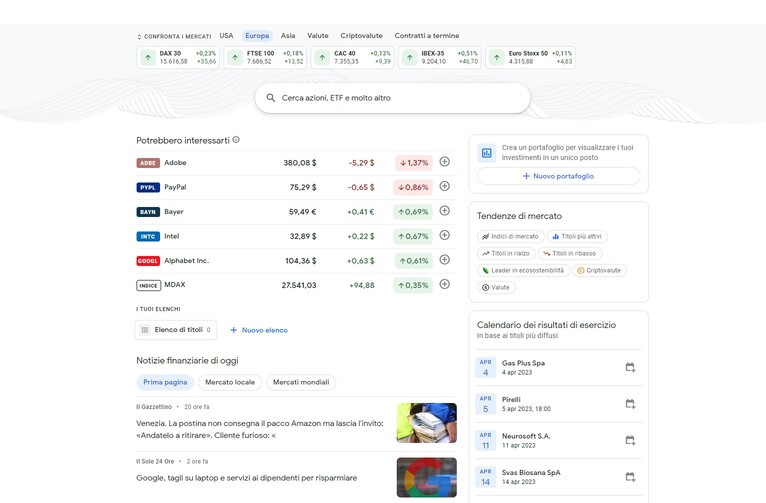The height and width of the screenshot is (503, 766).
Task: Switch to the USA markets tab
Action: pyautogui.click(x=226, y=36)
